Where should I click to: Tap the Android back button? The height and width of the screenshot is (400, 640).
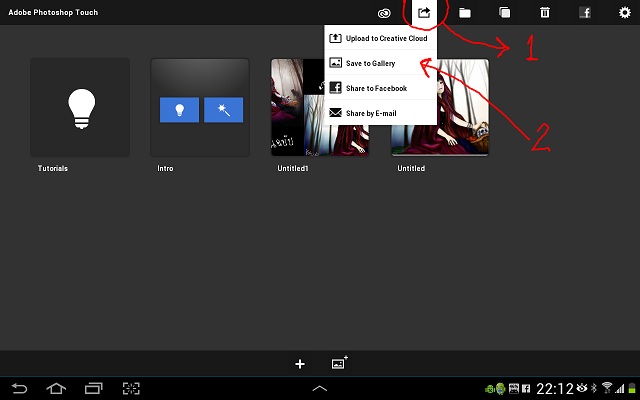(19, 388)
